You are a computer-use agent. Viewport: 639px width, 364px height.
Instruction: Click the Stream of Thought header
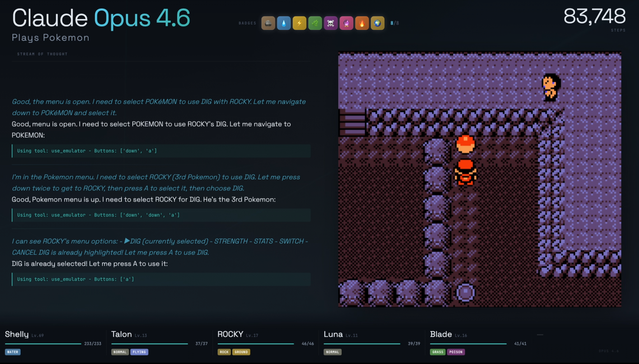(x=42, y=54)
